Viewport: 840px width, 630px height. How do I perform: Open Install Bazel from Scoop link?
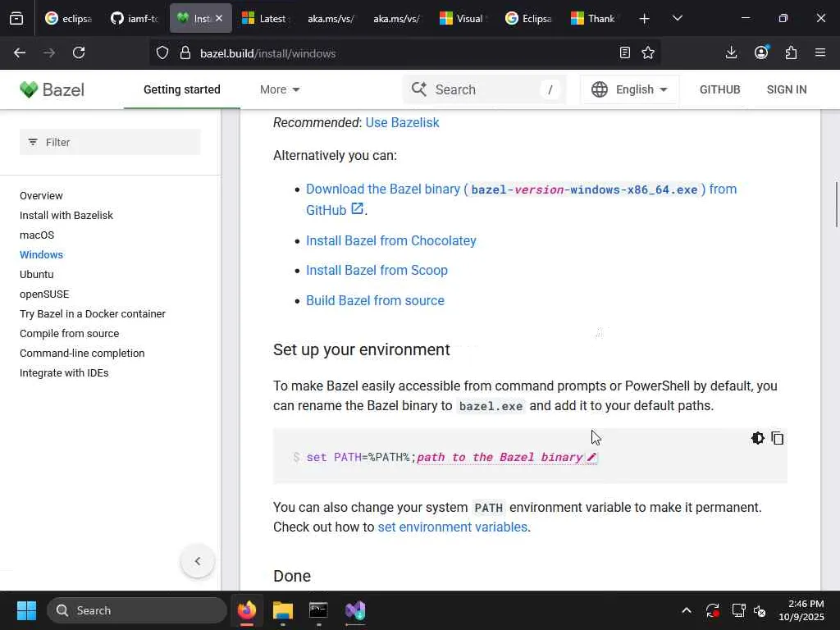coord(377,270)
